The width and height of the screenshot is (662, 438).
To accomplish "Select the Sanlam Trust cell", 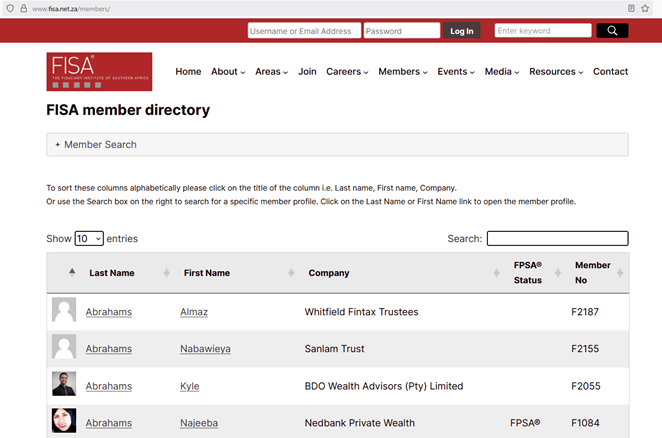I will click(334, 348).
